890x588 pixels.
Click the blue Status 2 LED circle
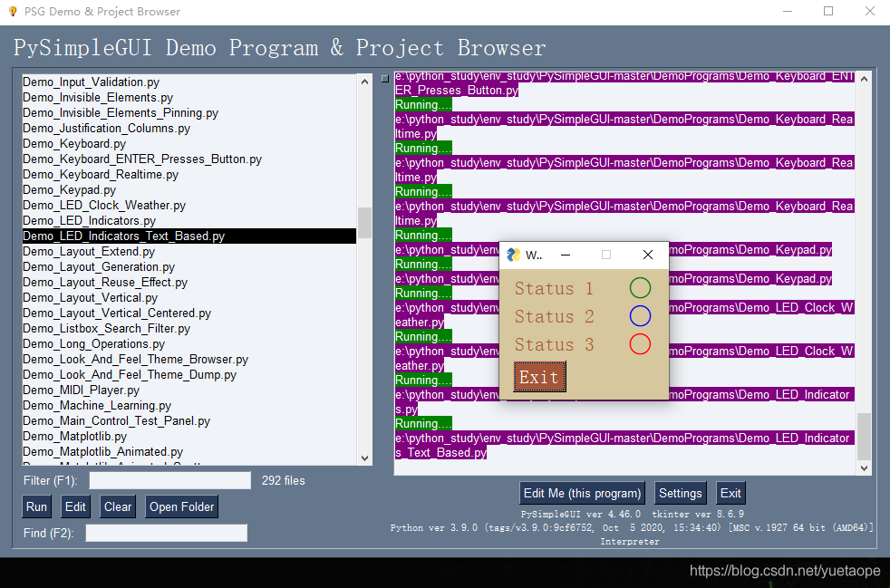point(640,316)
